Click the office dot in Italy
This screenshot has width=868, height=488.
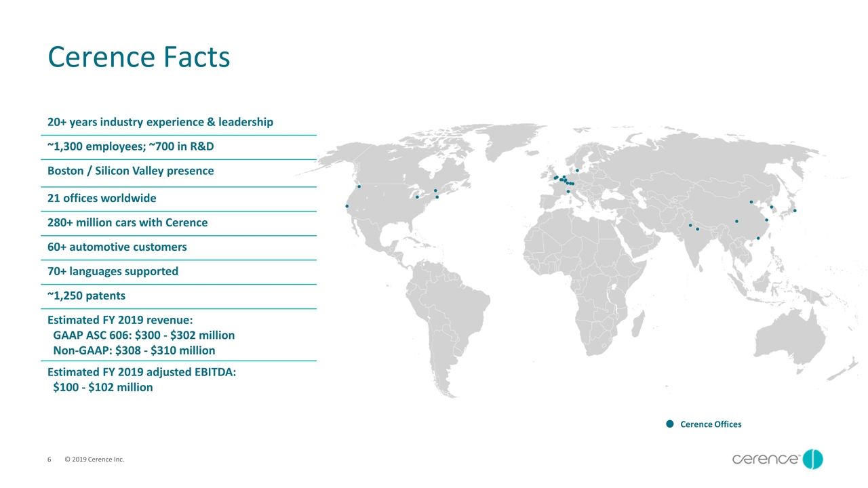[x=568, y=192]
